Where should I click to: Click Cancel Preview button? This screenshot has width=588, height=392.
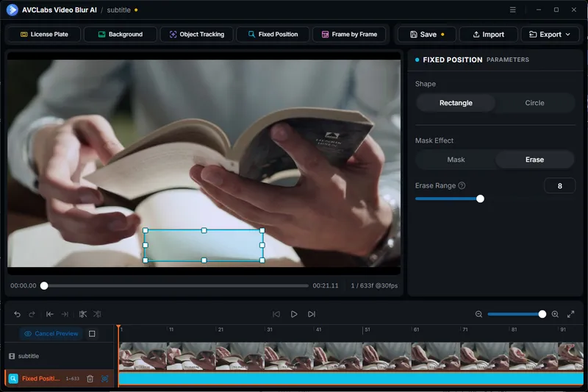[51, 333]
